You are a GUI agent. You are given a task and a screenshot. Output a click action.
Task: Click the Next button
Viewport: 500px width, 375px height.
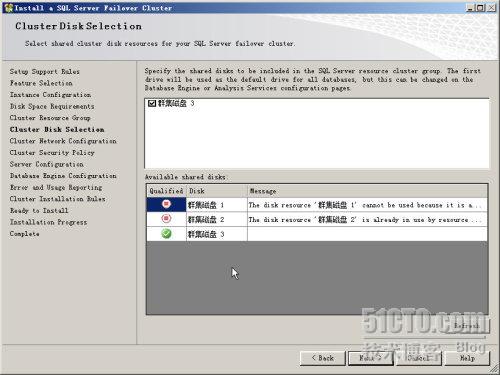coord(371,358)
